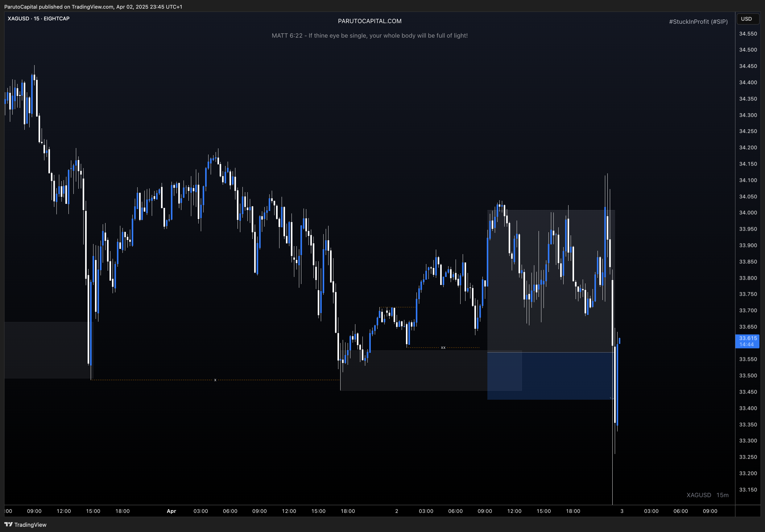
Task: Click the 33.250 price axis label
Action: tap(748, 457)
